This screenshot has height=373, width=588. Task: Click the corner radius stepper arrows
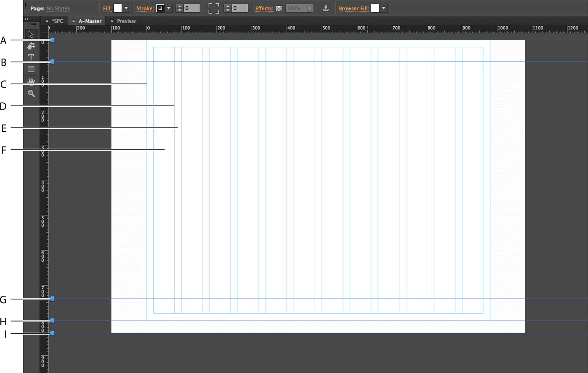(x=228, y=8)
